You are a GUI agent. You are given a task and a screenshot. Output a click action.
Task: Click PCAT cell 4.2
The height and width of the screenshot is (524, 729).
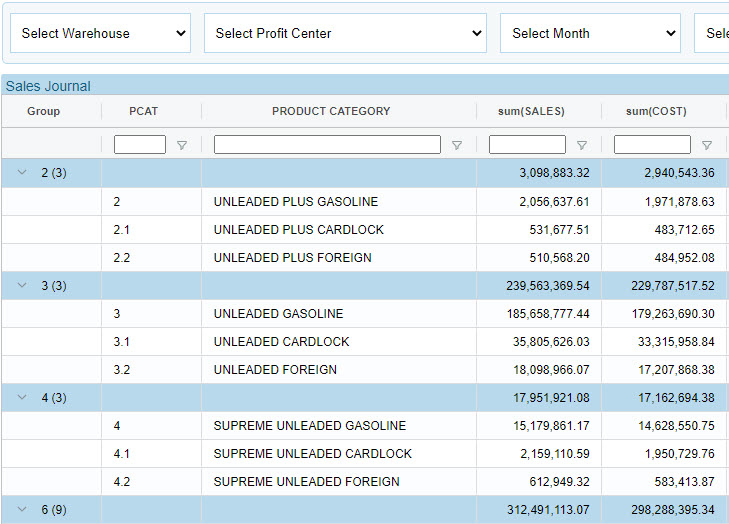coord(121,482)
